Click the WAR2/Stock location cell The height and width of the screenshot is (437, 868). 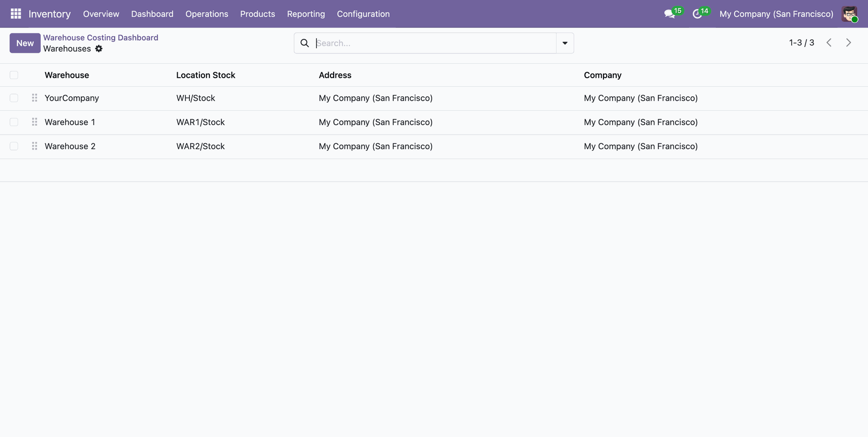[x=200, y=146]
